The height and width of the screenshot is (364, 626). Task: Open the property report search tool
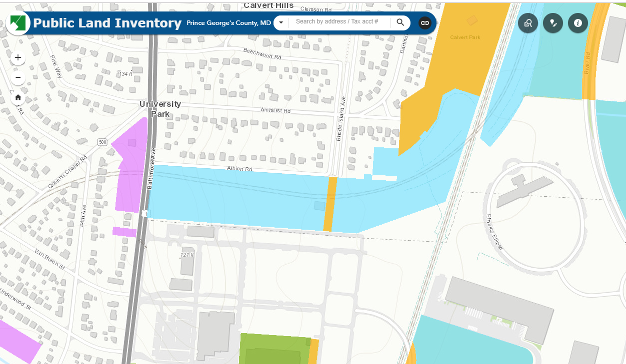tap(527, 23)
